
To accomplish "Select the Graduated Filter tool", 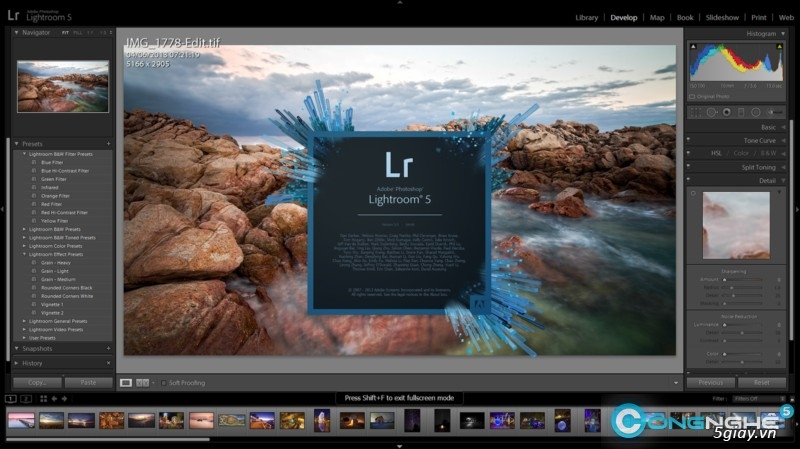I will [741, 112].
